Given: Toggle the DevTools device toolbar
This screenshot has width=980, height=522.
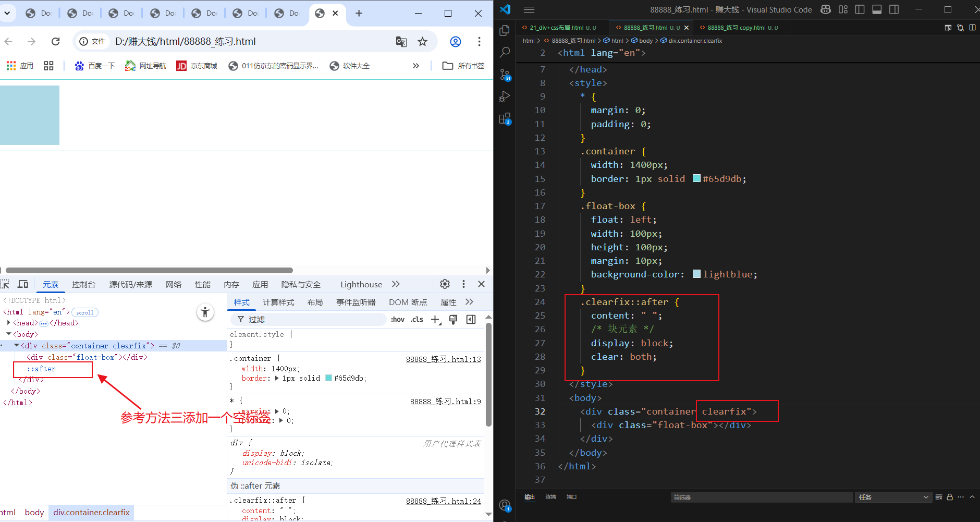Looking at the screenshot, I should (23, 284).
